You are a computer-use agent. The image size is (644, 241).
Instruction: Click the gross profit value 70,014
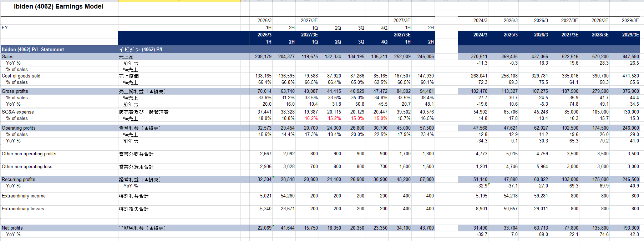click(264, 91)
